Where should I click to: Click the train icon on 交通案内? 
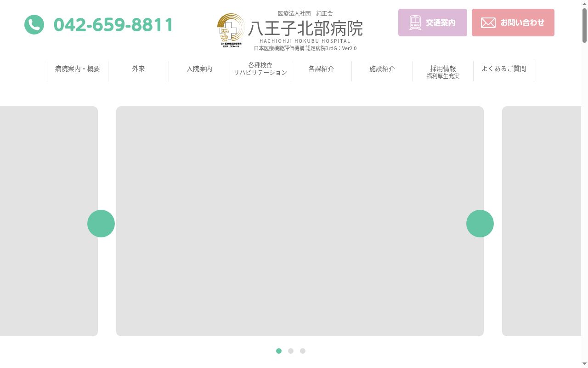[415, 23]
